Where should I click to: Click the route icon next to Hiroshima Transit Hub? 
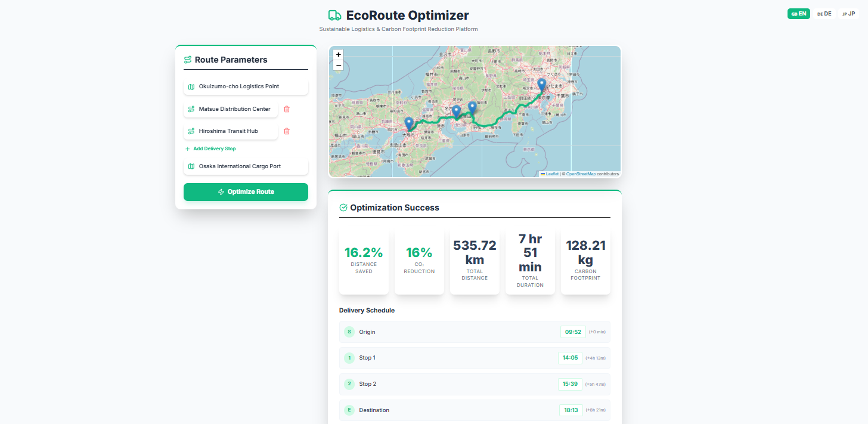[191, 131]
